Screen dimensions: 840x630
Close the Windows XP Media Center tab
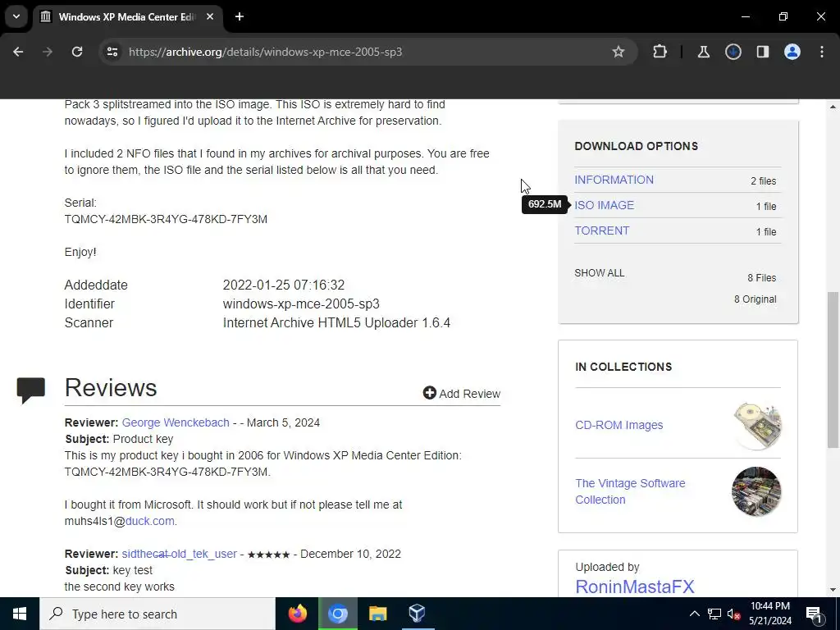click(210, 16)
